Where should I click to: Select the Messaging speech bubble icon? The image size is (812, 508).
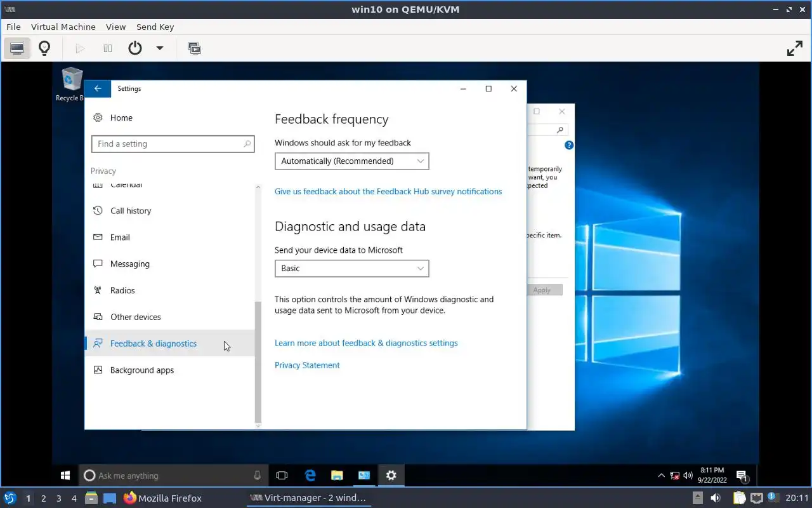[x=98, y=264]
